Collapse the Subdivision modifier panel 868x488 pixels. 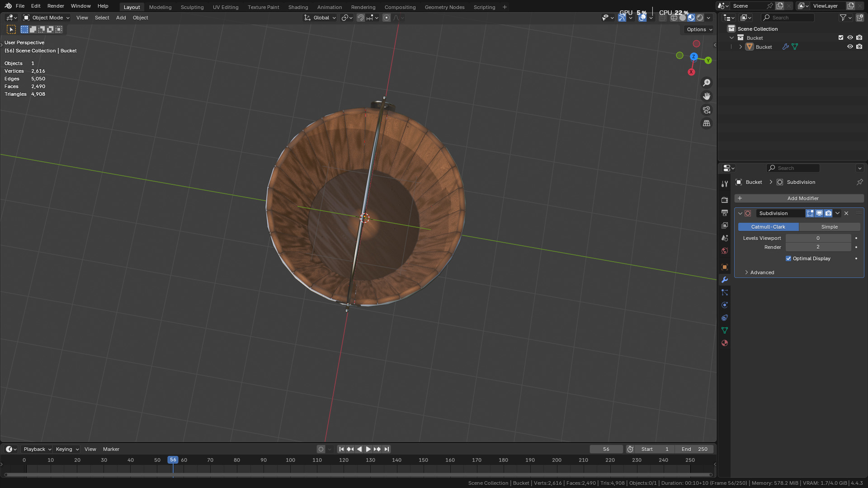tap(740, 213)
